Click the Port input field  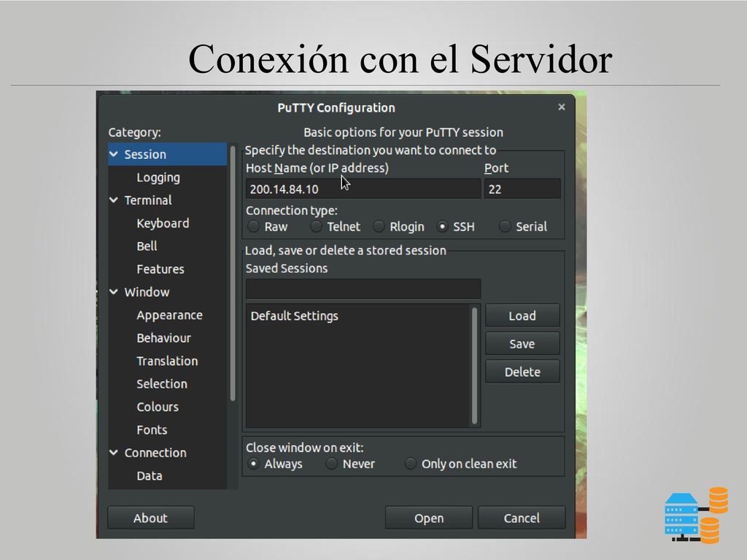522,189
